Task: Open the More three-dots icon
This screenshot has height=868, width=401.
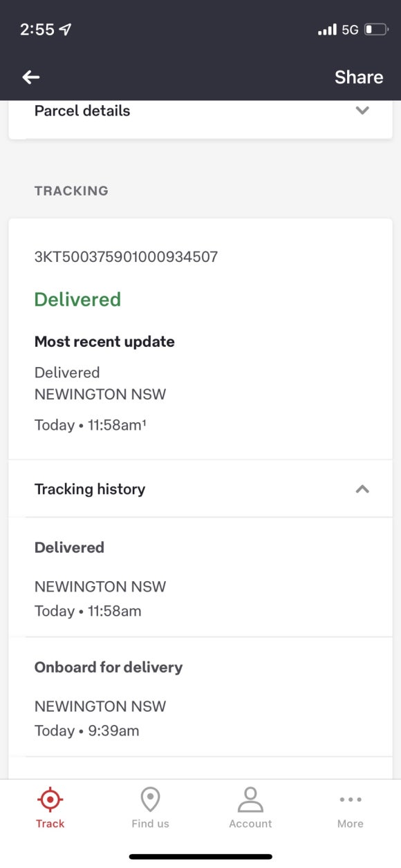Action: click(x=351, y=800)
